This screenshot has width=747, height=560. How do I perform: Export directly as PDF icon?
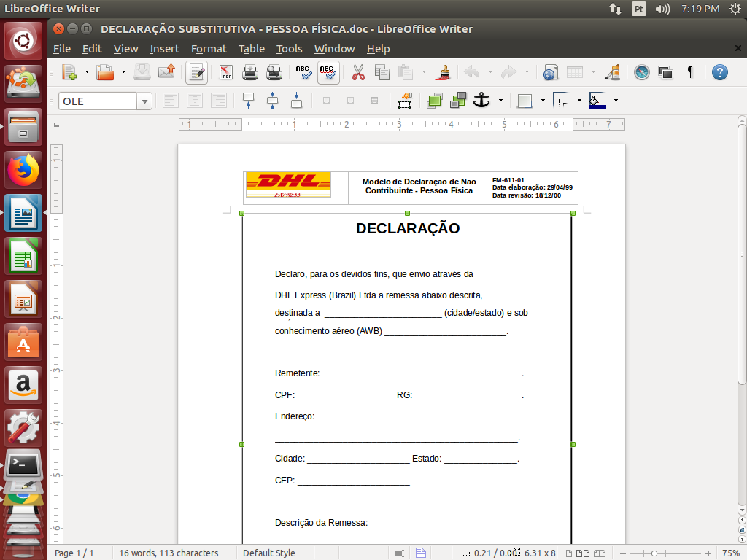[226, 72]
